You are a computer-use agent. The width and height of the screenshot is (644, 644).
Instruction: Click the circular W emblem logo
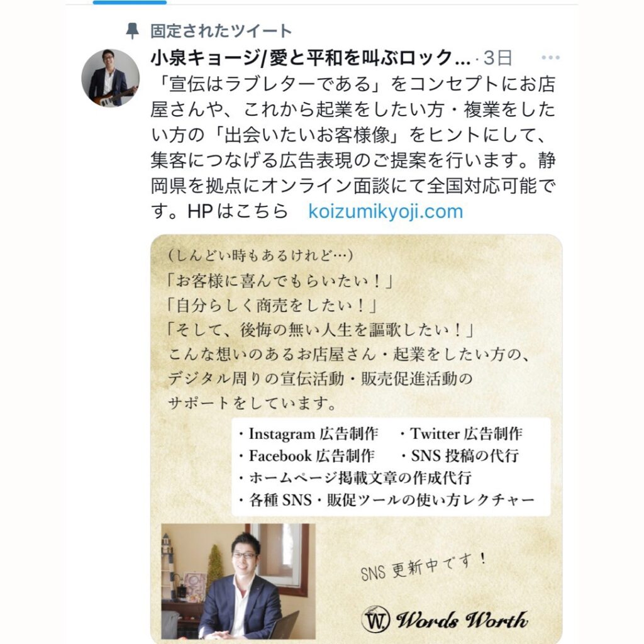375,619
